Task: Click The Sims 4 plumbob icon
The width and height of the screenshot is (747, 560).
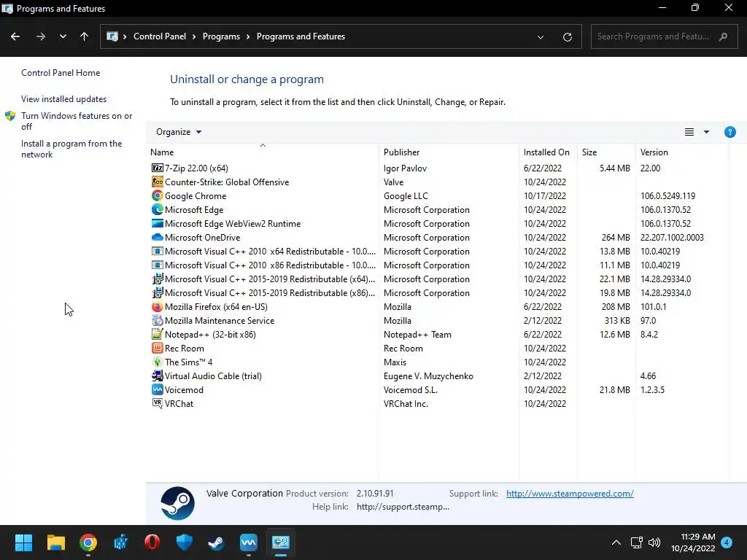Action: [158, 362]
